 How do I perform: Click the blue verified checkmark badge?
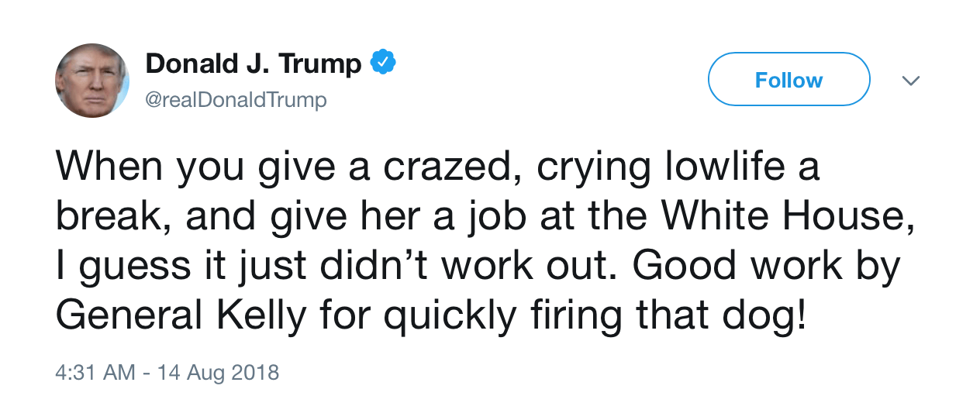(x=382, y=63)
